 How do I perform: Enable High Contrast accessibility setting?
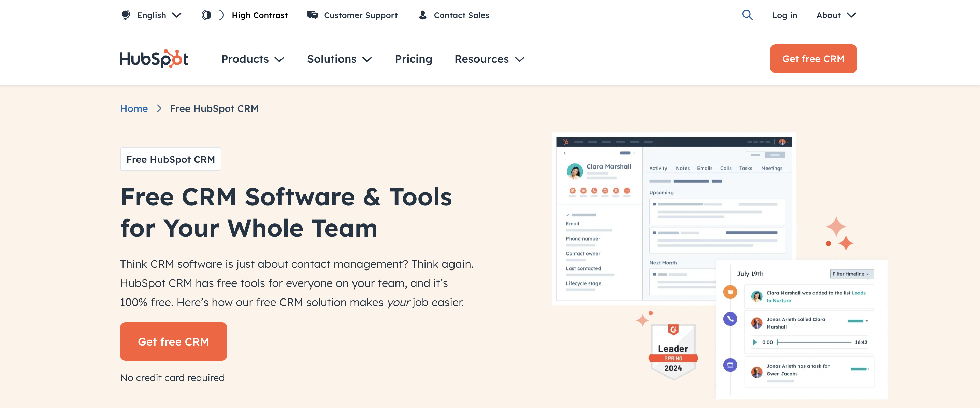click(x=212, y=14)
